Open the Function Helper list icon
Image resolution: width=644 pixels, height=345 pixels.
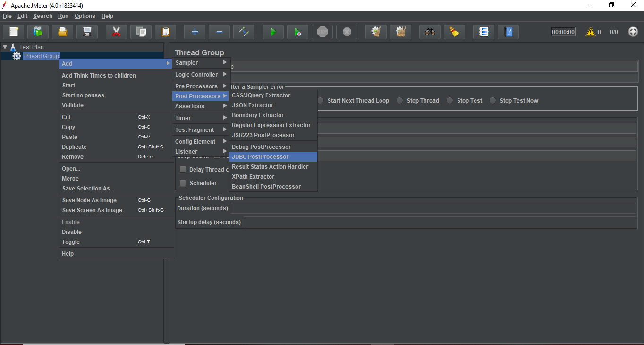point(483,32)
